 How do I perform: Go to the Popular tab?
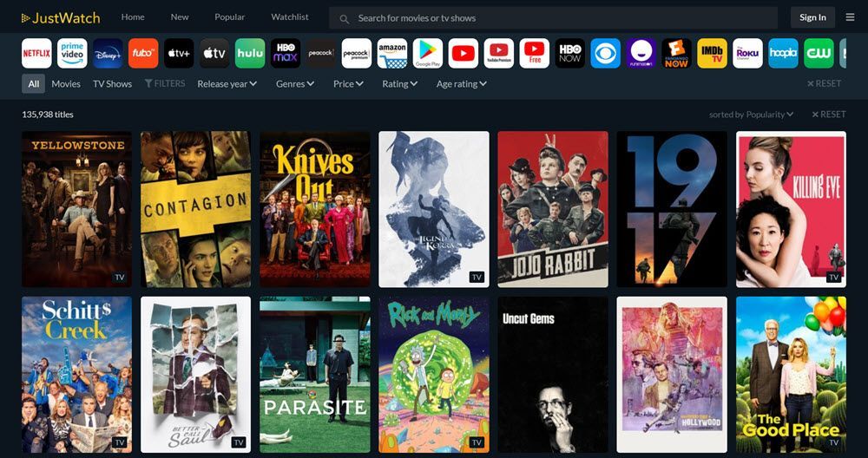[230, 17]
